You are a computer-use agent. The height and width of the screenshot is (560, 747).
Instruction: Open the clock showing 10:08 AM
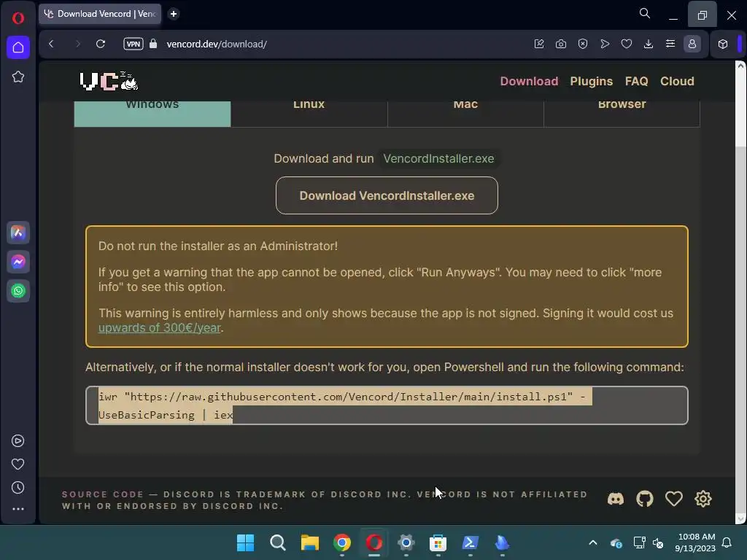(695, 542)
